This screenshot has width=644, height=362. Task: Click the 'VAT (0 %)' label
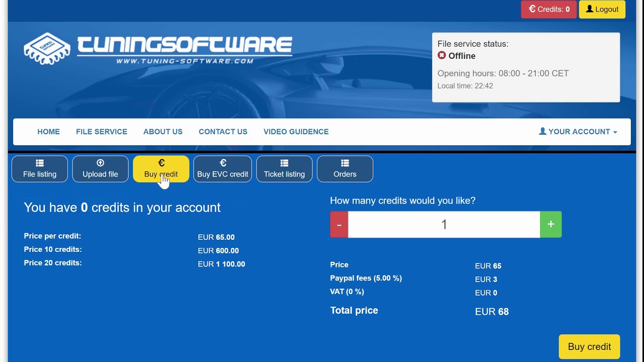[347, 292]
